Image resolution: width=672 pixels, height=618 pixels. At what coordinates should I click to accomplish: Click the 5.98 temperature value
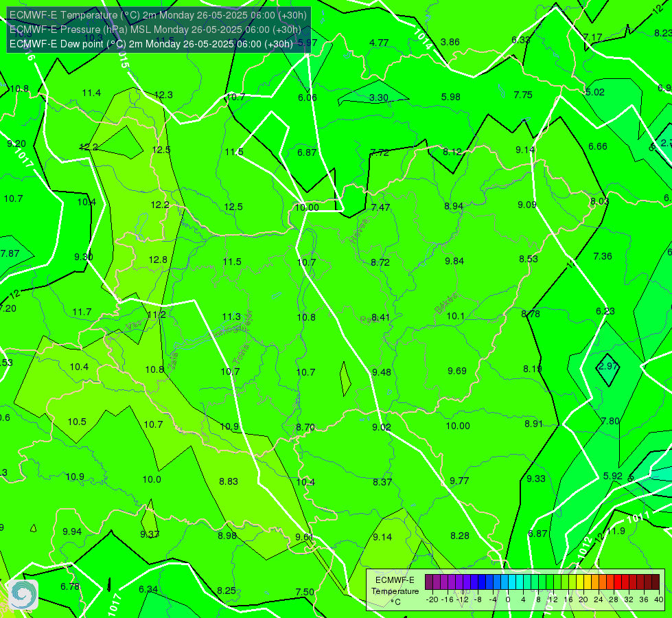(451, 97)
